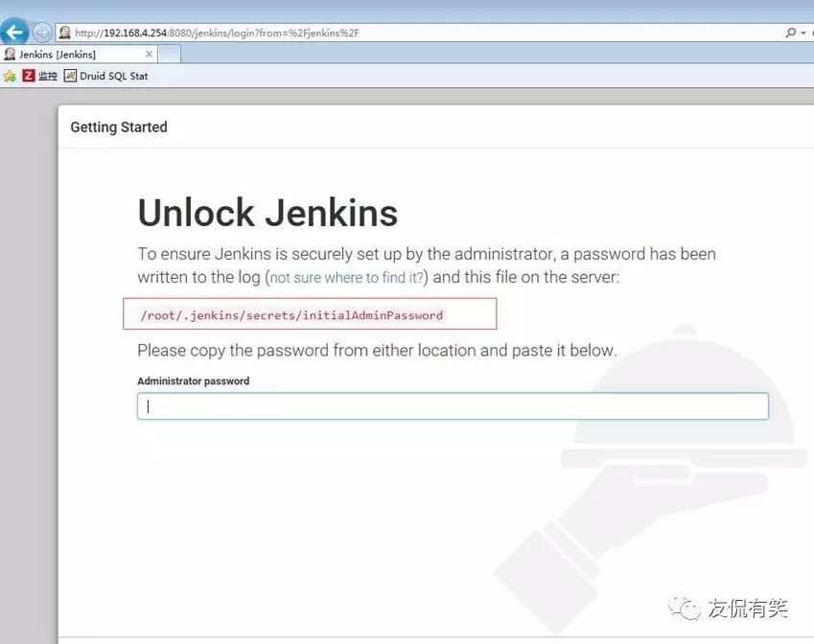The width and height of the screenshot is (814, 644).
Task: Click the address bar search magnifier icon
Action: [x=791, y=33]
